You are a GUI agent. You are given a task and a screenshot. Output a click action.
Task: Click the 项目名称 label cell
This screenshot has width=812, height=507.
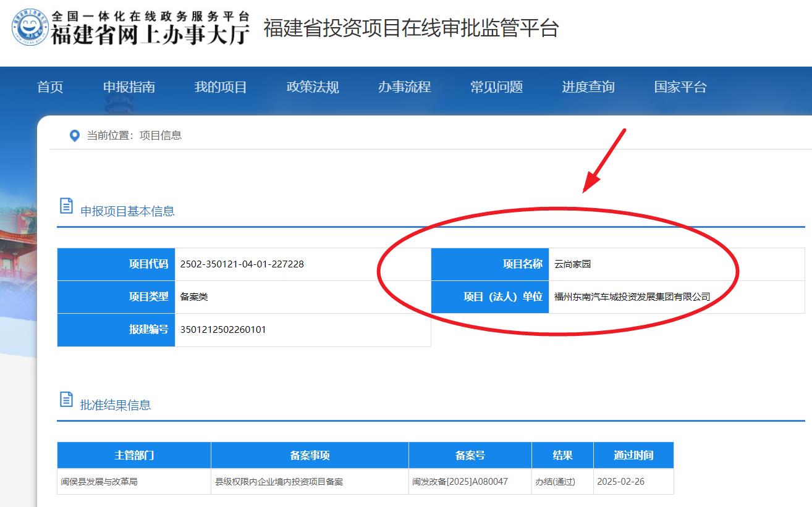490,264
